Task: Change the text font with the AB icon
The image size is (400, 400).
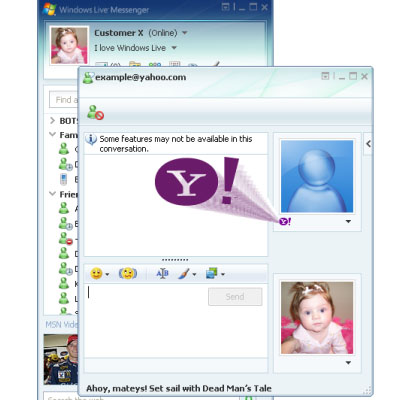Action: click(162, 274)
